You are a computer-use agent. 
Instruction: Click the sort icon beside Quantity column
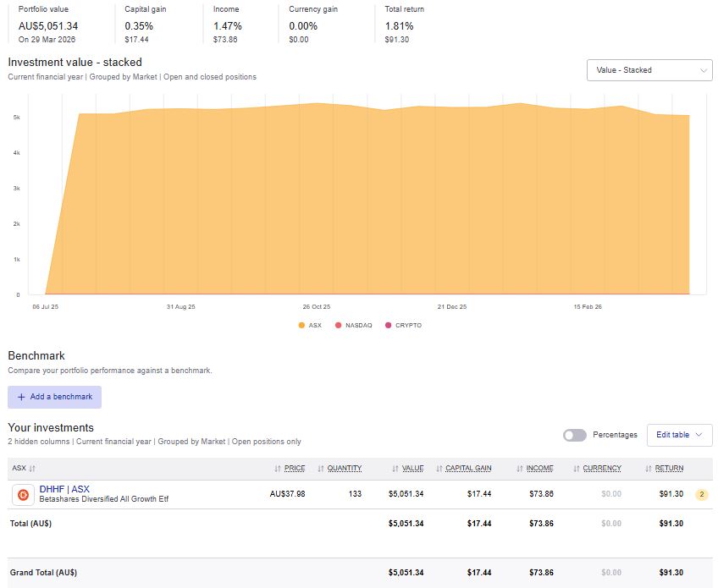tap(320, 469)
